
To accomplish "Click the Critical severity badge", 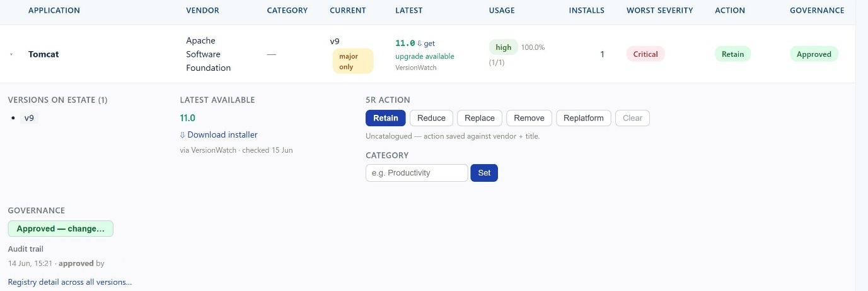I will [x=645, y=54].
